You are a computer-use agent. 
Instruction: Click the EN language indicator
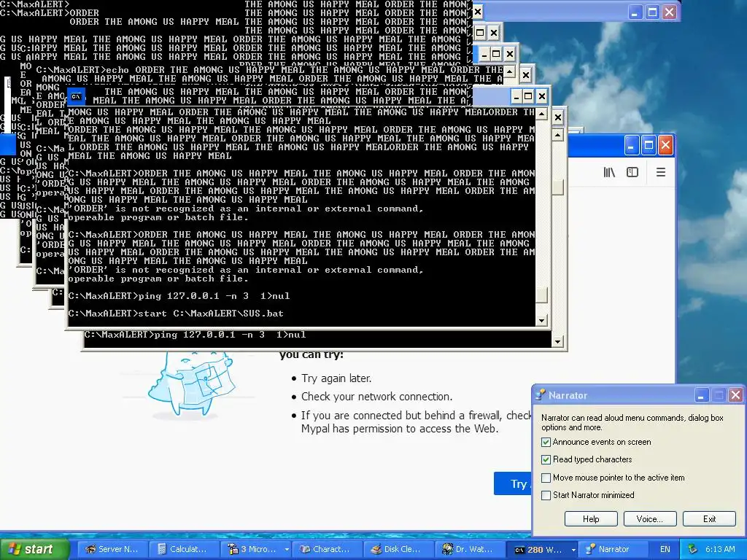(665, 549)
